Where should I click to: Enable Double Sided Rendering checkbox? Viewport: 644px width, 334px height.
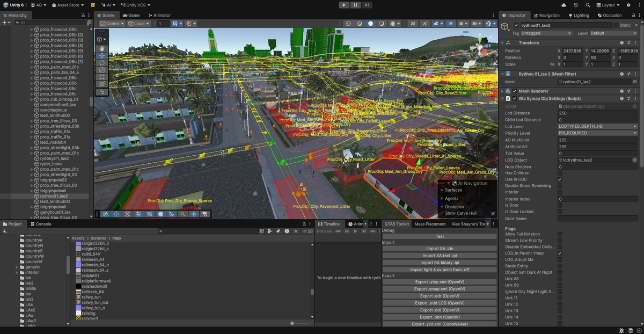[x=560, y=186]
